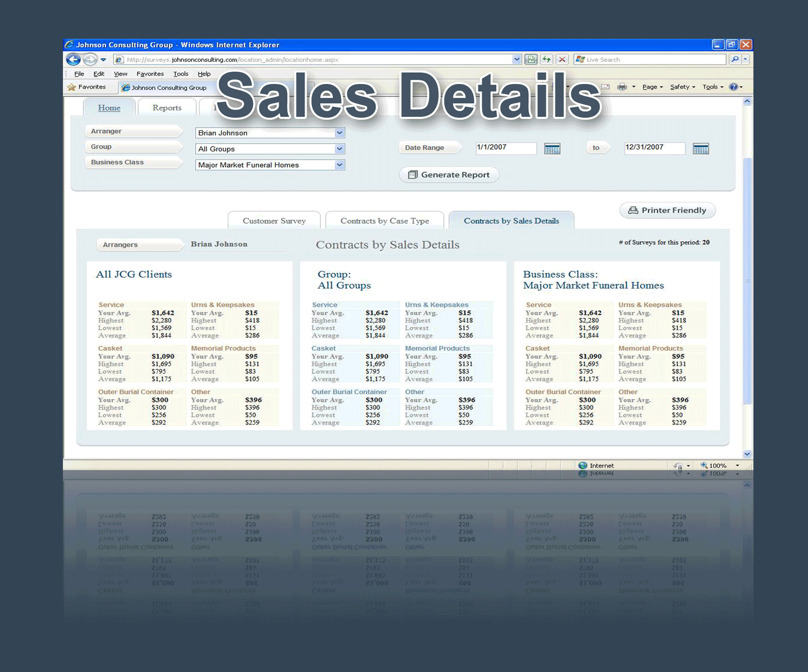Click the Read Mail envelope icon
808x672 pixels.
click(x=606, y=87)
